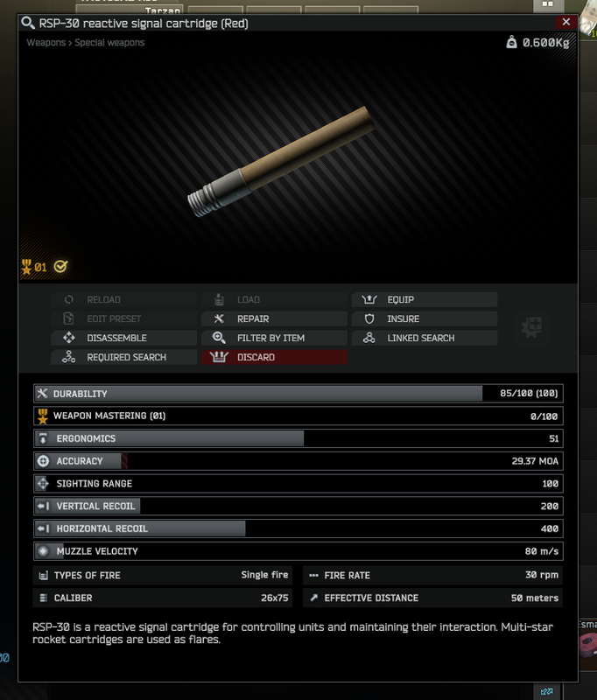
Task: Click the yellow checkmark badge icon
Action: [60, 267]
